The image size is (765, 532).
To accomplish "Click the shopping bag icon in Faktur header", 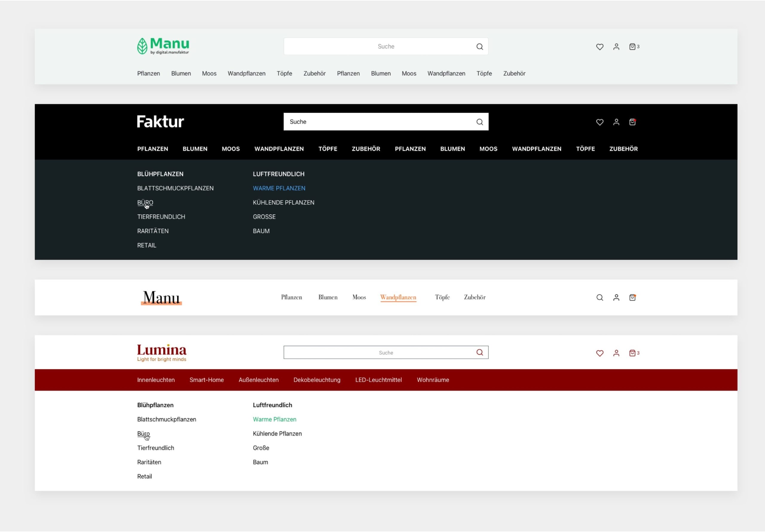I will point(632,122).
